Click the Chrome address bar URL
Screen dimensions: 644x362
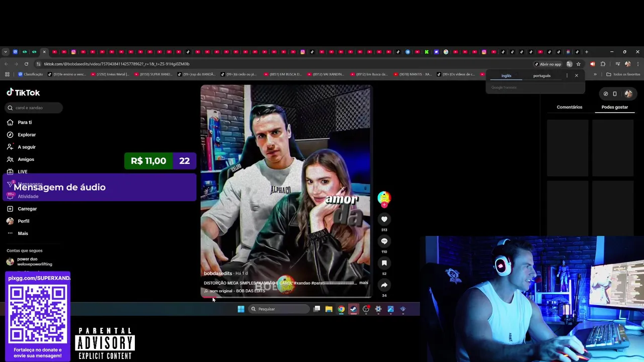pos(117,64)
